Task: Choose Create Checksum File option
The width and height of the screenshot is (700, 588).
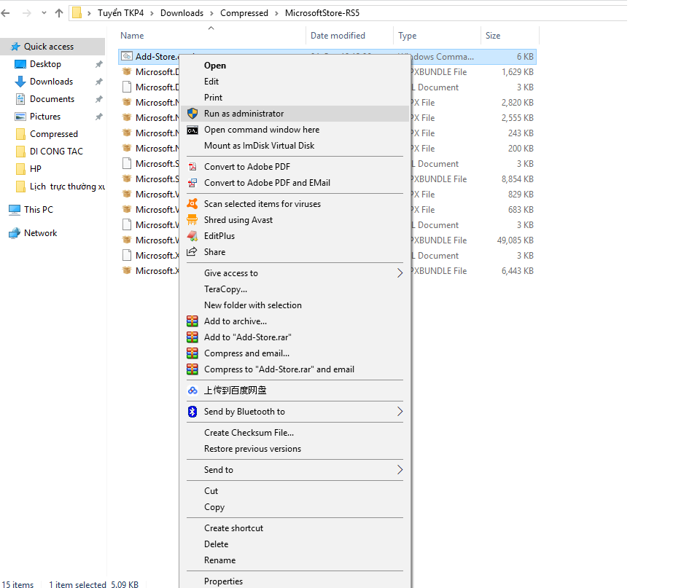Action: (249, 433)
